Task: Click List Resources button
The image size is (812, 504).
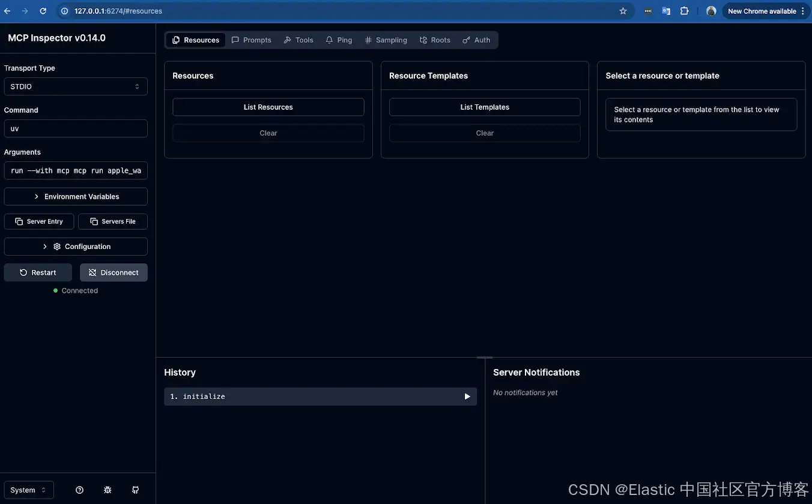Action: pos(268,107)
